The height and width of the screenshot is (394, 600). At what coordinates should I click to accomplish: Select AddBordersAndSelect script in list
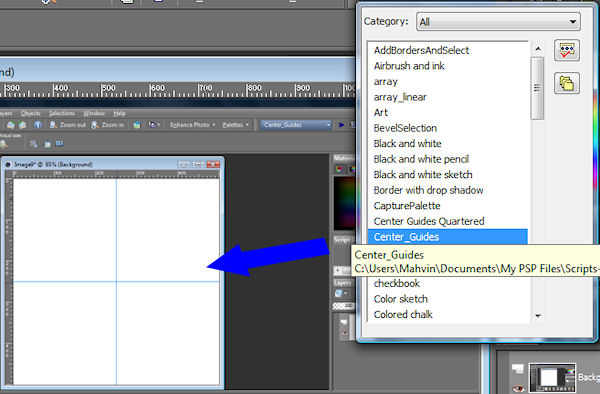[421, 50]
